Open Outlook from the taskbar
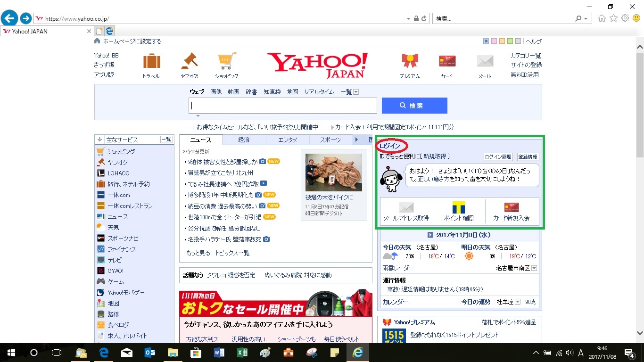This screenshot has width=644, height=362. pyautogui.click(x=150, y=353)
